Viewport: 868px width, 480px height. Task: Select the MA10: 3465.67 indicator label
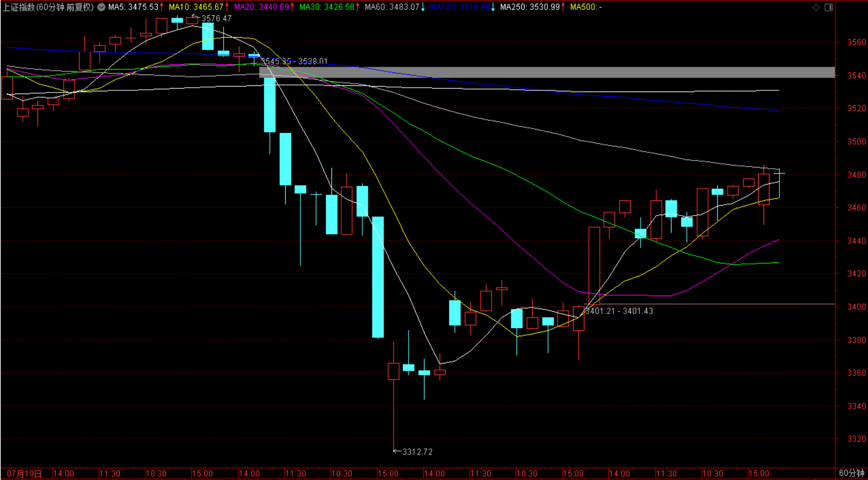[196, 7]
